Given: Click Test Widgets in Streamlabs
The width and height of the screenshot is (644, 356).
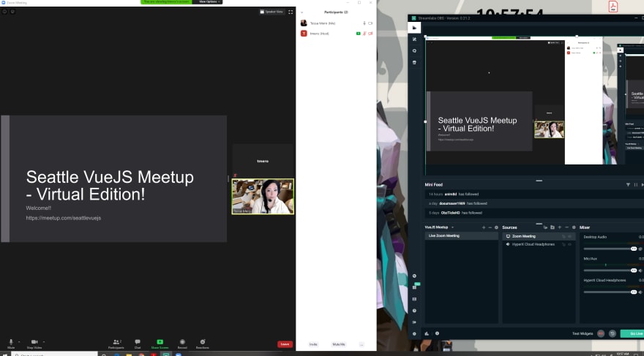Looking at the screenshot, I should pos(583,333).
